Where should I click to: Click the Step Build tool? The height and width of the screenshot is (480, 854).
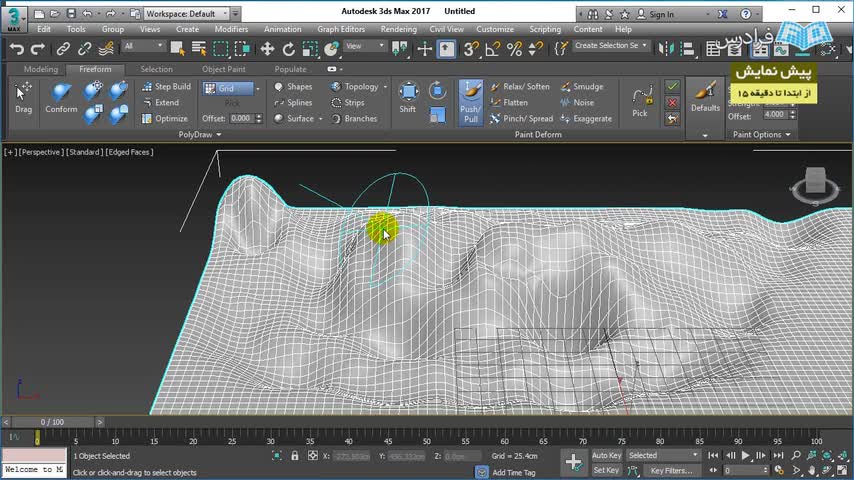pos(166,87)
